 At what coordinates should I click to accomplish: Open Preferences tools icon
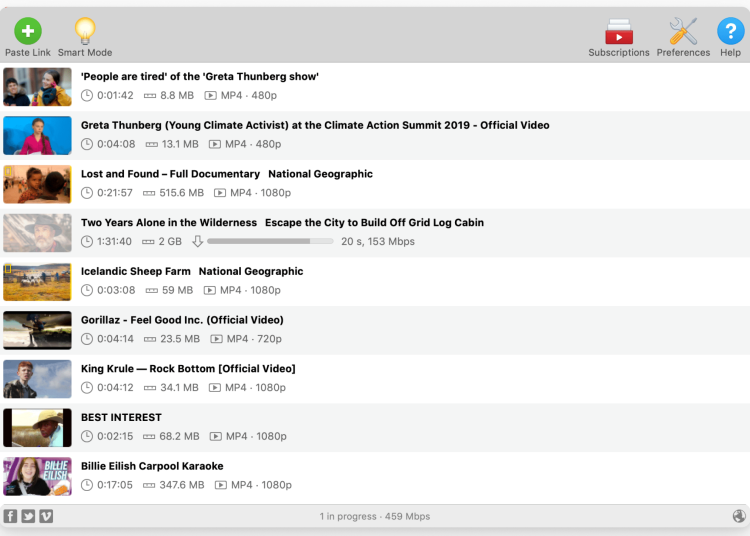(x=683, y=31)
